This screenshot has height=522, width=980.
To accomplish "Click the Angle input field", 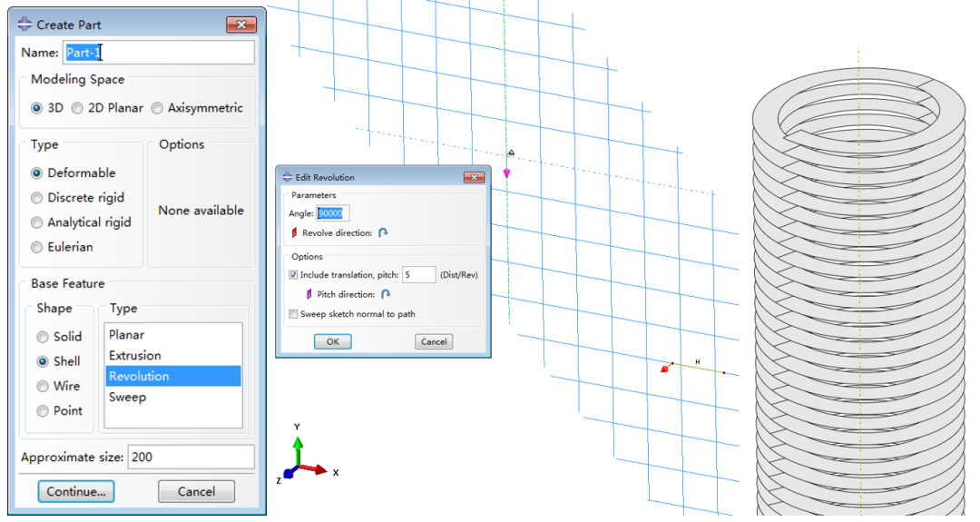I will (x=332, y=213).
